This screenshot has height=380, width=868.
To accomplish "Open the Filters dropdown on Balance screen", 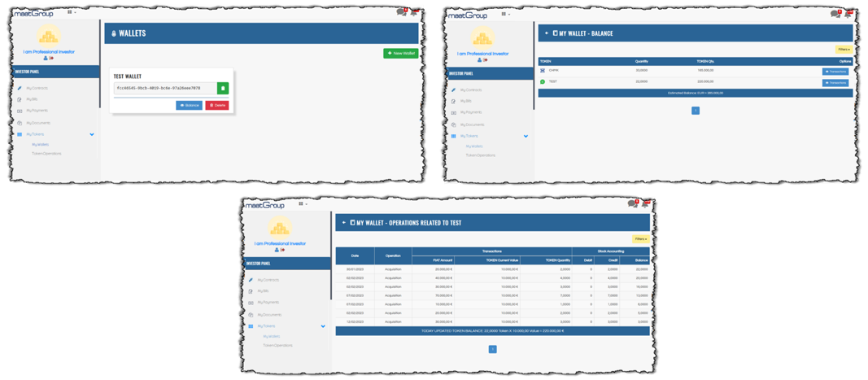I will click(x=844, y=50).
